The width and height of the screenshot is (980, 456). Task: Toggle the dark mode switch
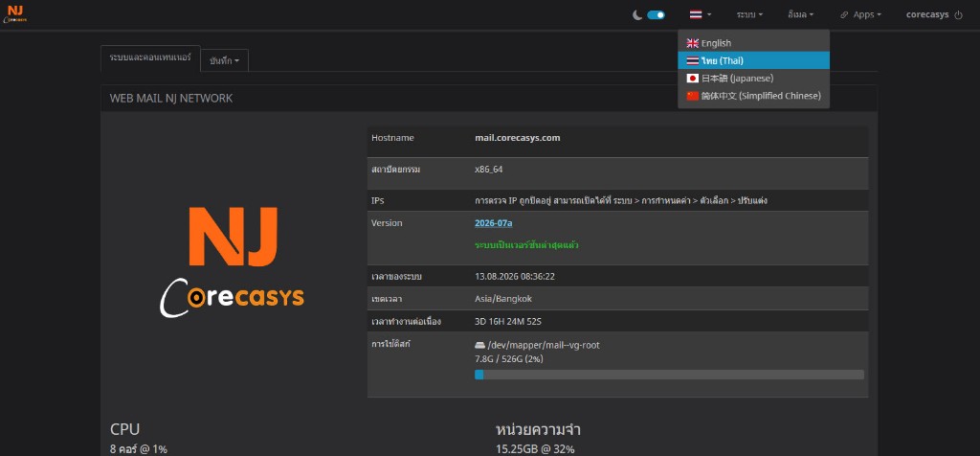[656, 15]
